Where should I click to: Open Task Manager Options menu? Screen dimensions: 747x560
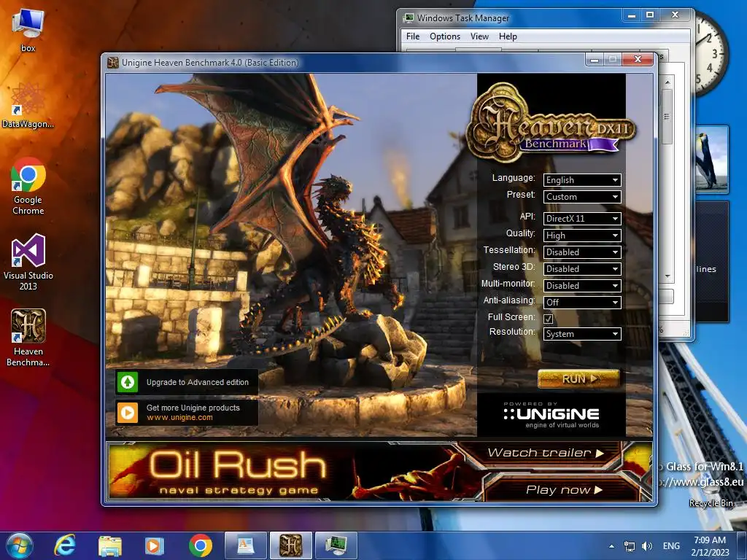(x=444, y=36)
